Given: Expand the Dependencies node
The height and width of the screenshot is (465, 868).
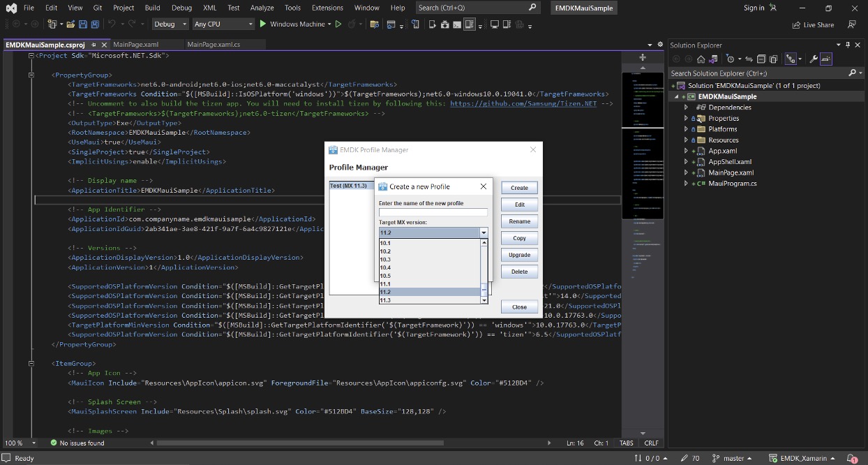Looking at the screenshot, I should tap(687, 108).
